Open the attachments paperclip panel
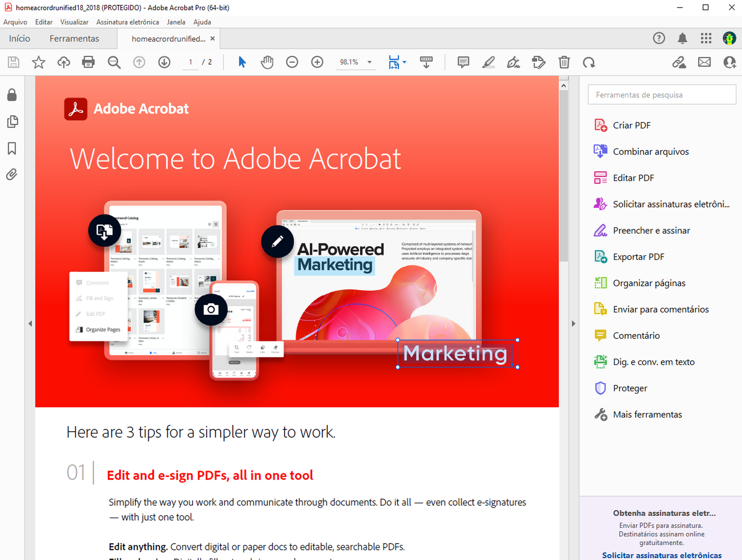The image size is (742, 560). pyautogui.click(x=12, y=175)
